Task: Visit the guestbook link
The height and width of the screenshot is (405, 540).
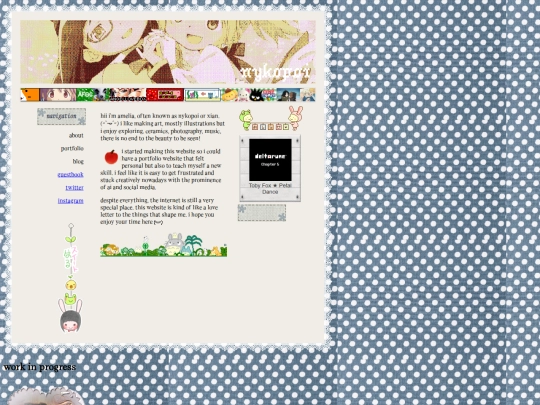Action: click(71, 175)
